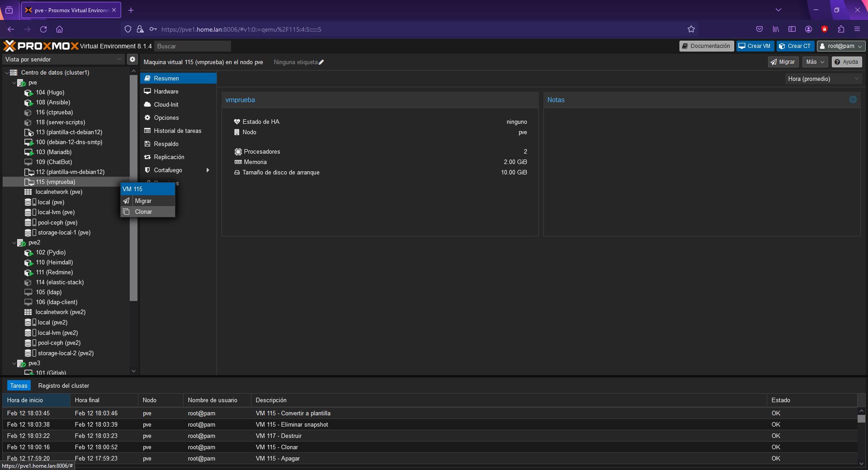Image resolution: width=868 pixels, height=470 pixels.
Task: Switch to Registro del cluster tab
Action: click(64, 385)
